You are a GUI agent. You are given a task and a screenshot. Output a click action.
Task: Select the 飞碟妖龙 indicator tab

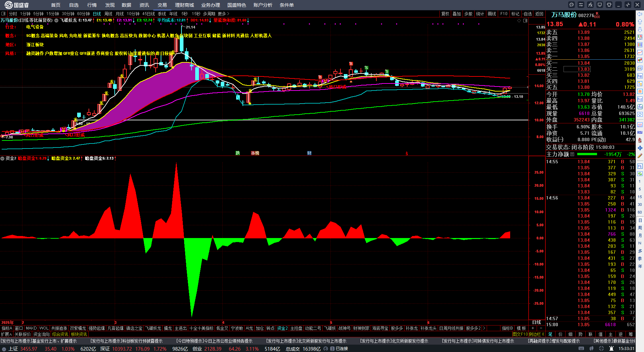(153, 328)
